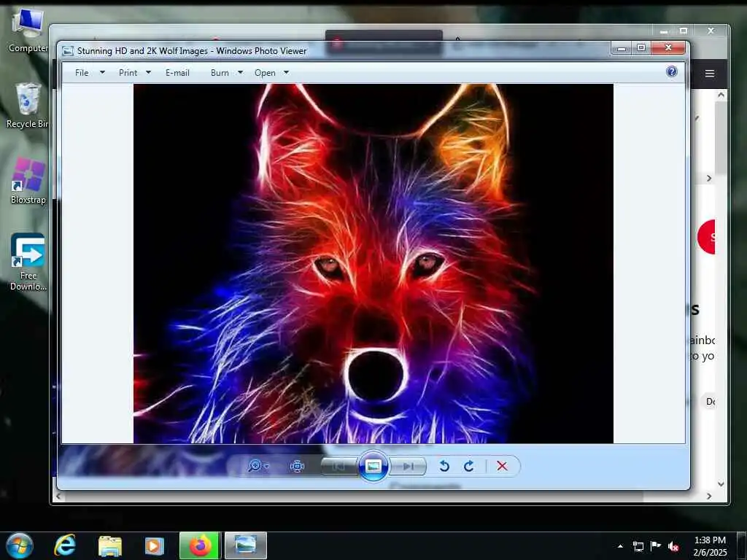The height and width of the screenshot is (560, 747).
Task: Open Windows Explorer folder from taskbar
Action: [x=110, y=545]
